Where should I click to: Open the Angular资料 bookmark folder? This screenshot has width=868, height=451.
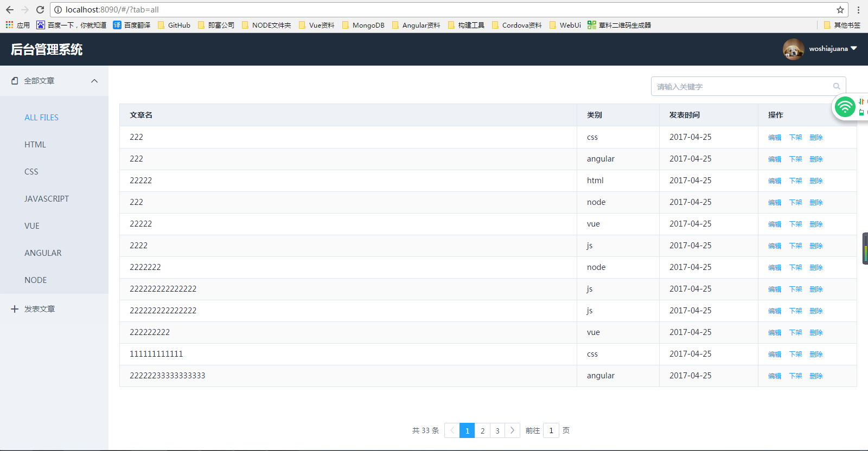(416, 25)
